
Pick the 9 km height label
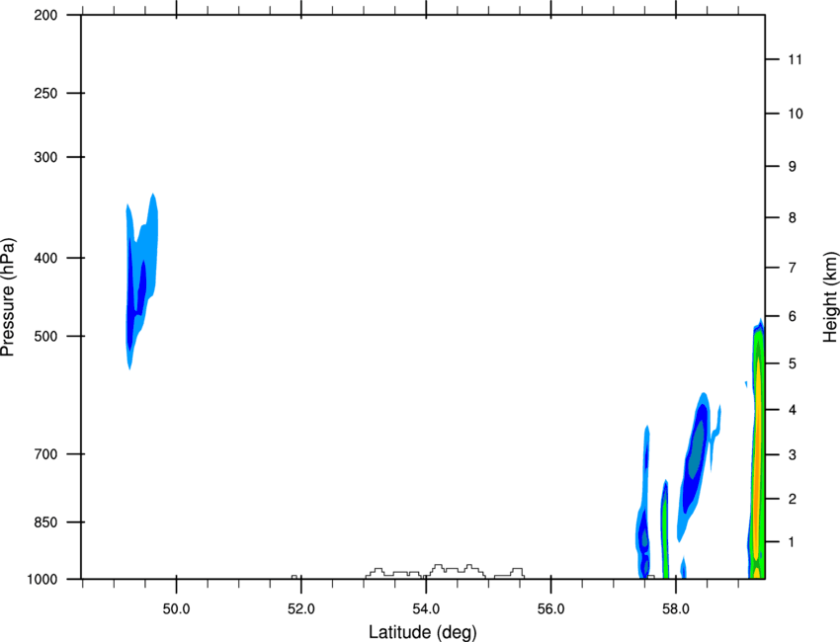[793, 167]
